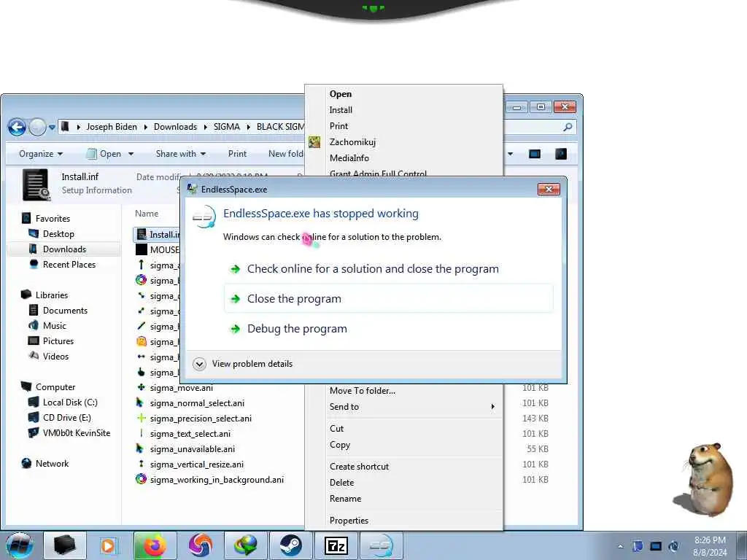Open 7-Zip from the taskbar
The image size is (747, 560).
pos(336,545)
